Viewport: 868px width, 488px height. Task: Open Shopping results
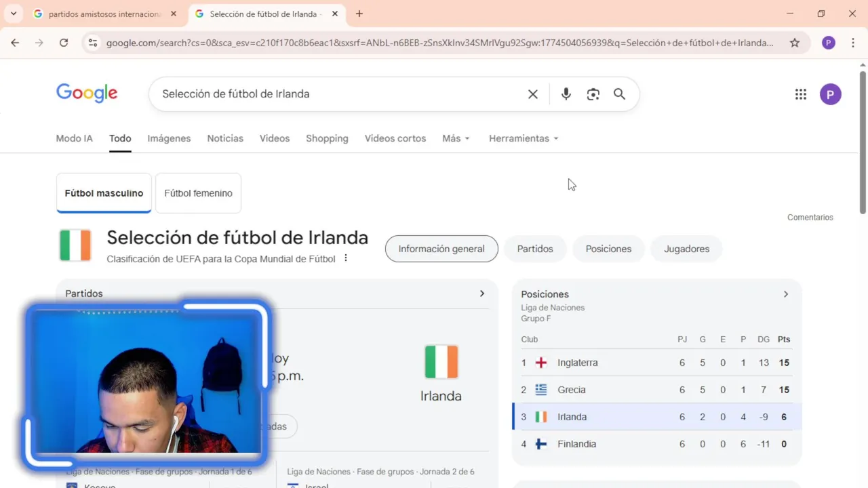point(327,138)
